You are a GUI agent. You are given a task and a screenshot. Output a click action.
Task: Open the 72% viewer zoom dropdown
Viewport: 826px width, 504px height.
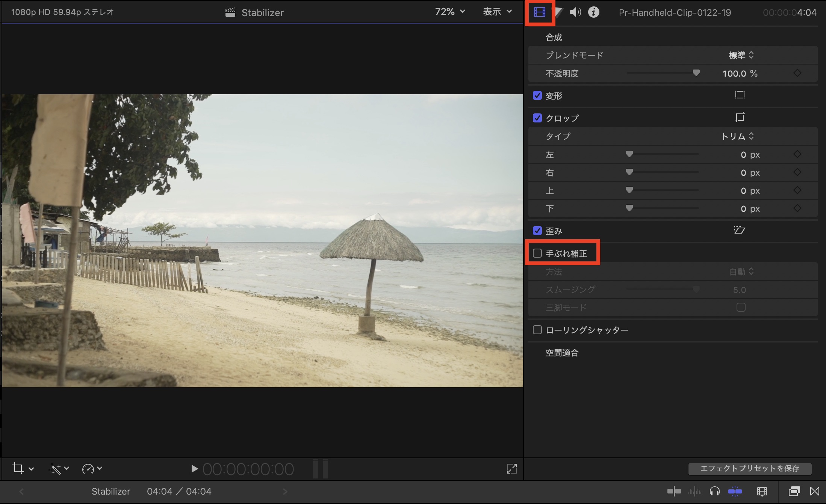pos(450,12)
